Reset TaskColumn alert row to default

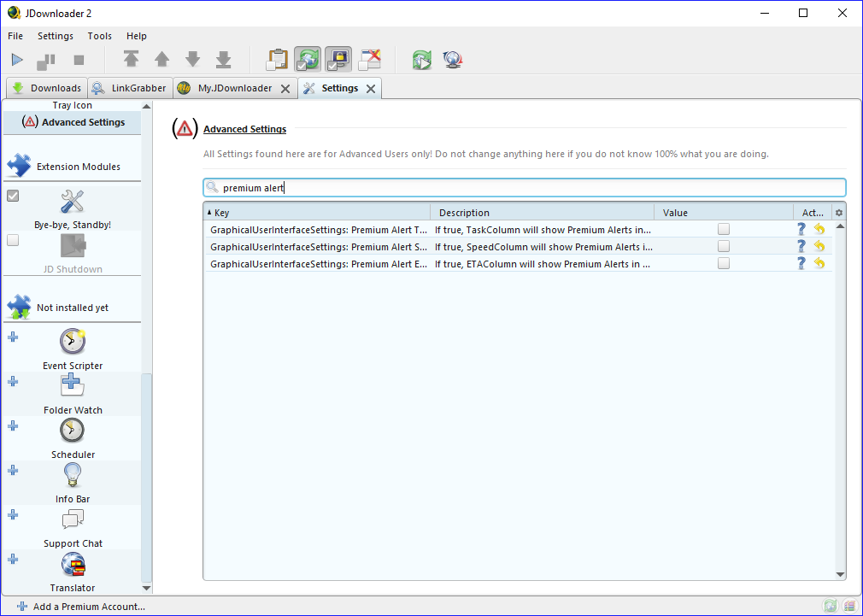click(819, 229)
